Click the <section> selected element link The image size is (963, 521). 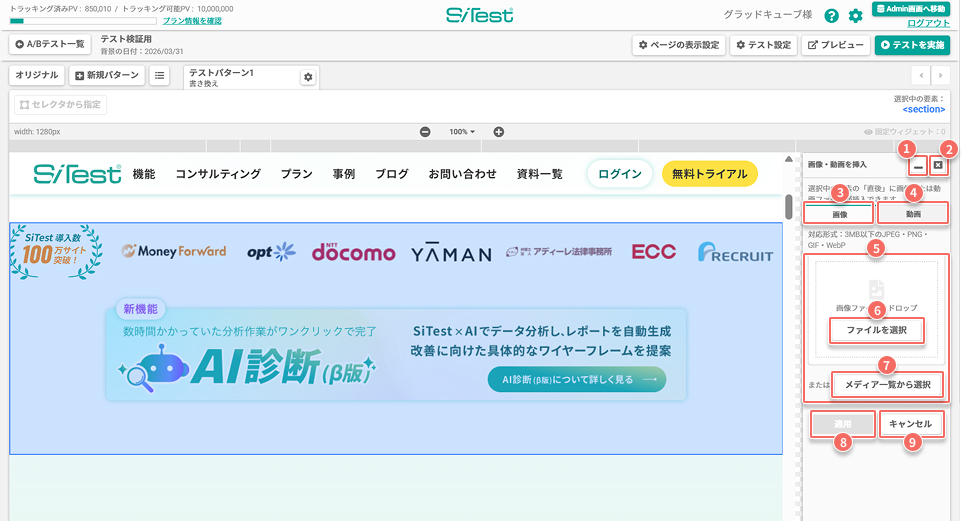[x=924, y=109]
